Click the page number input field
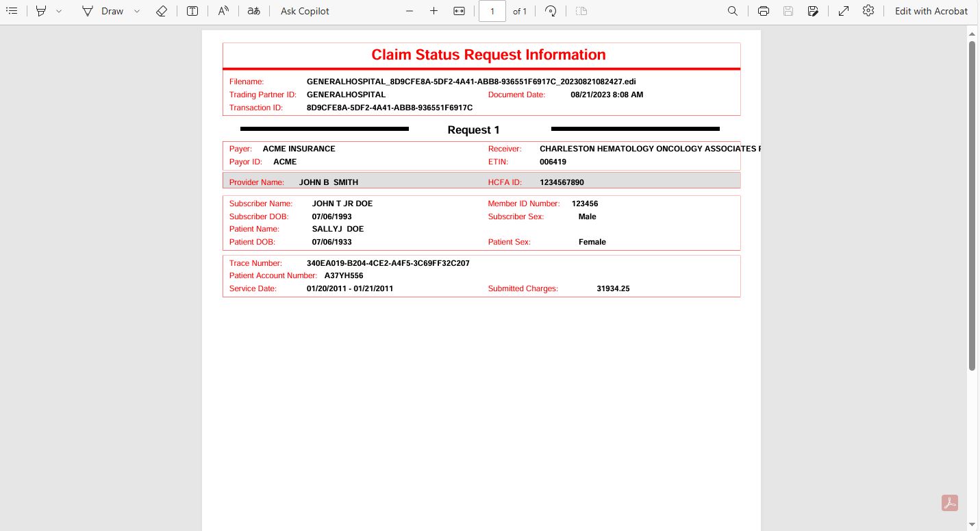 492,11
